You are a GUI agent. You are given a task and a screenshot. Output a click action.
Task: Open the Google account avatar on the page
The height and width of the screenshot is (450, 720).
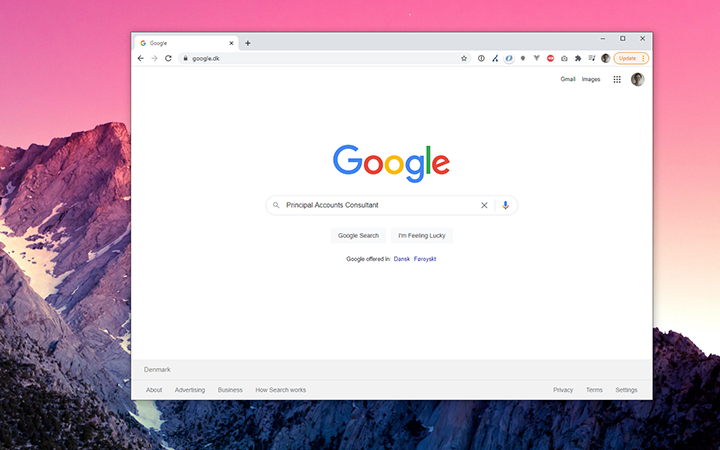click(637, 79)
